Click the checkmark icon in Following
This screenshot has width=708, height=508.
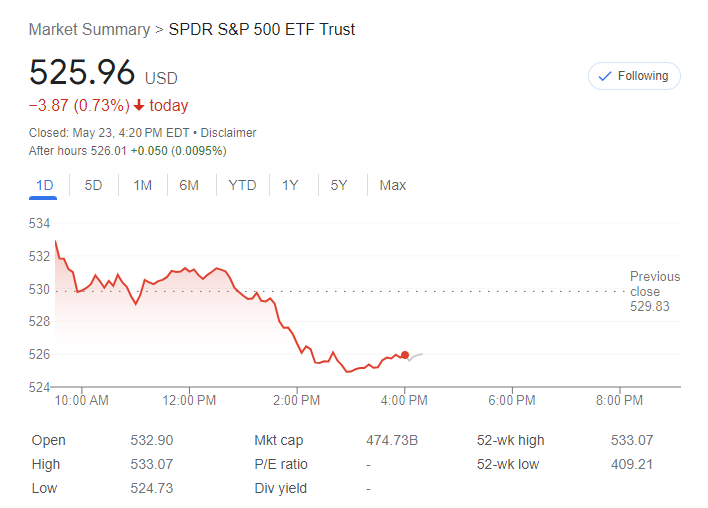pyautogui.click(x=604, y=76)
